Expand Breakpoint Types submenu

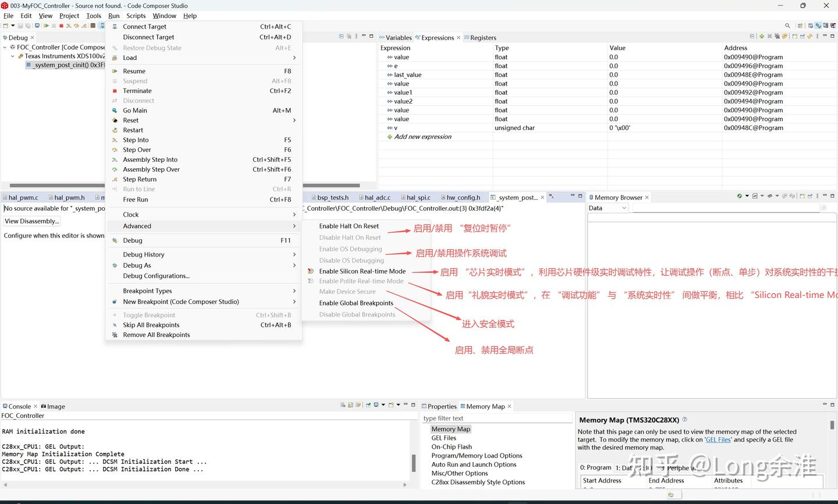click(204, 291)
